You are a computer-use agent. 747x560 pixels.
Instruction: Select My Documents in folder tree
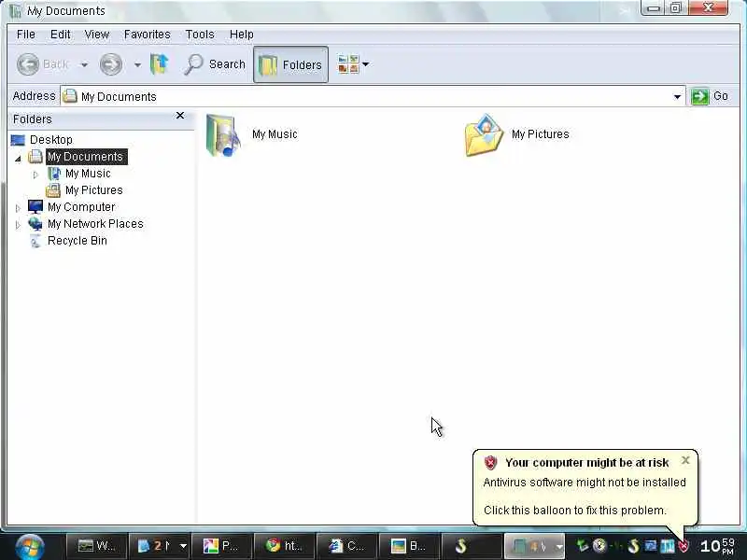coord(86,157)
